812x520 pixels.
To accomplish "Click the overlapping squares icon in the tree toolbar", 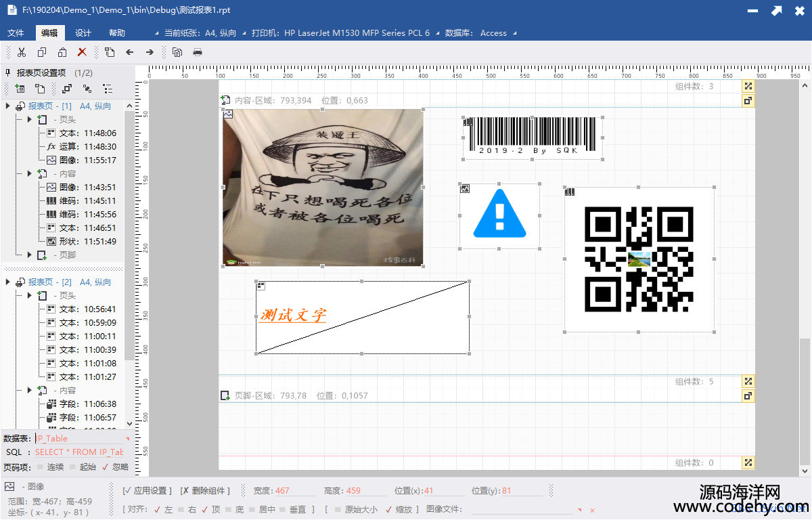I will (x=67, y=89).
